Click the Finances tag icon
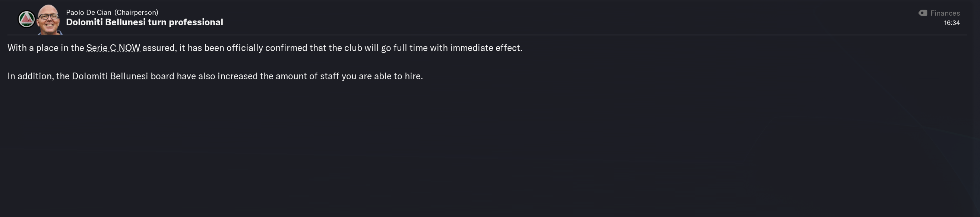 [923, 13]
